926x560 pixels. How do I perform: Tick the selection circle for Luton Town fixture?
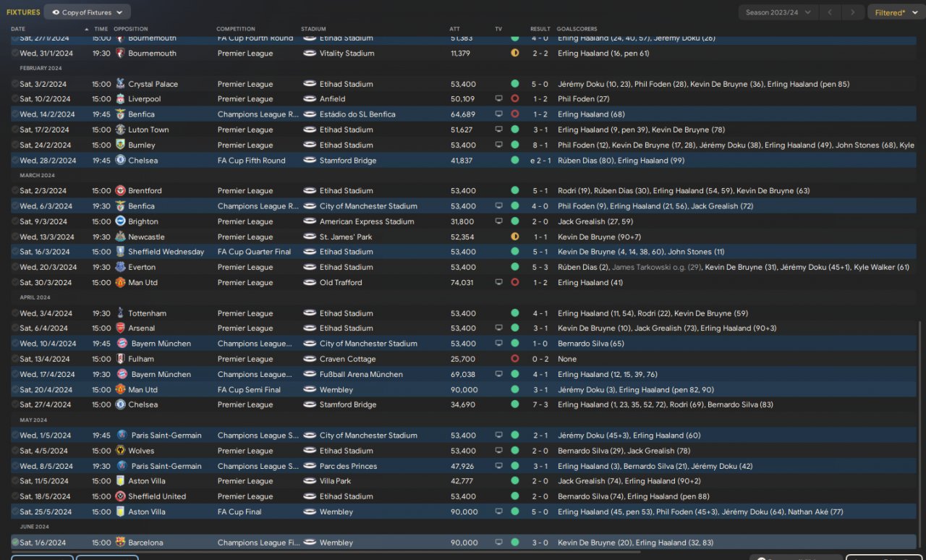click(x=15, y=130)
